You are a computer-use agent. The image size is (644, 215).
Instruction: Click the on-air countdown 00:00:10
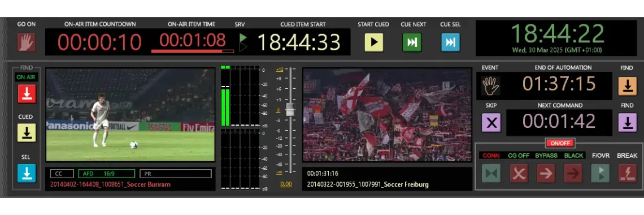[x=99, y=42]
